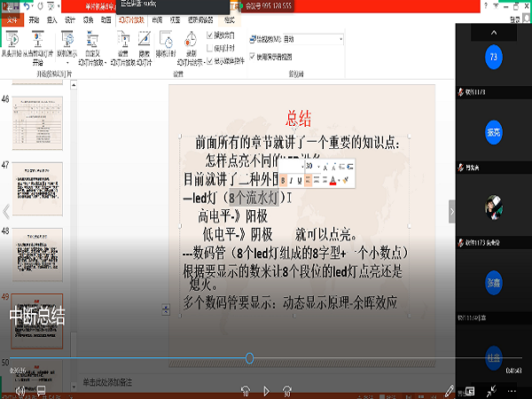Open the font size dropdown in mini toolbar
The width and height of the screenshot is (532, 399).
(x=317, y=166)
